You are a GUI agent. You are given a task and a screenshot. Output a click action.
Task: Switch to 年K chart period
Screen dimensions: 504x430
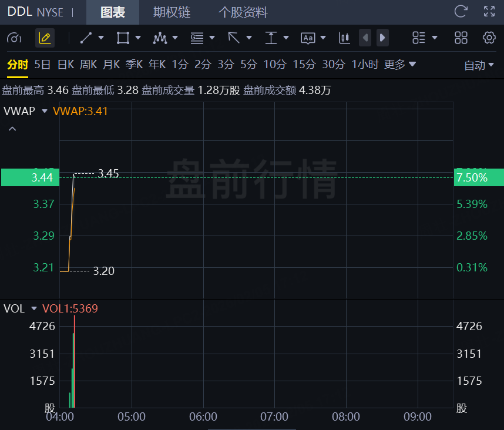tap(157, 65)
